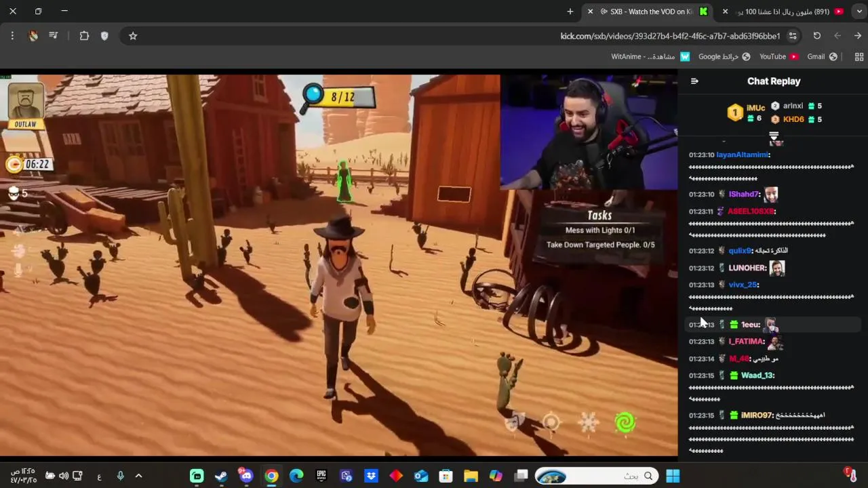Open the apps grid on bookmarks bar

[x=859, y=57]
